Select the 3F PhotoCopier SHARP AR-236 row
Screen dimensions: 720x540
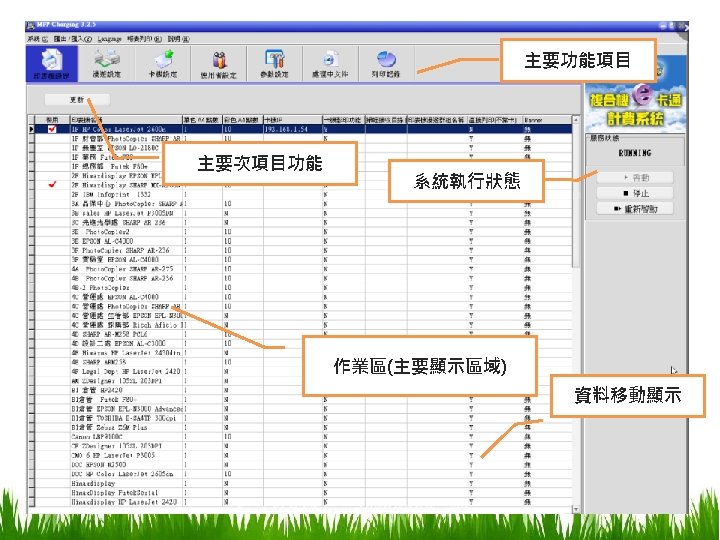[301, 250]
